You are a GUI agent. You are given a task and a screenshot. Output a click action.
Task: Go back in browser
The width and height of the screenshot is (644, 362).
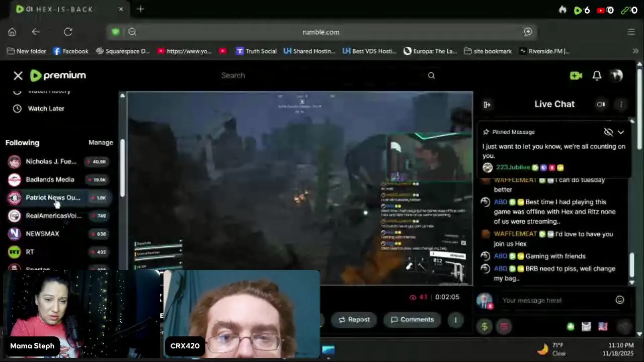(36, 32)
